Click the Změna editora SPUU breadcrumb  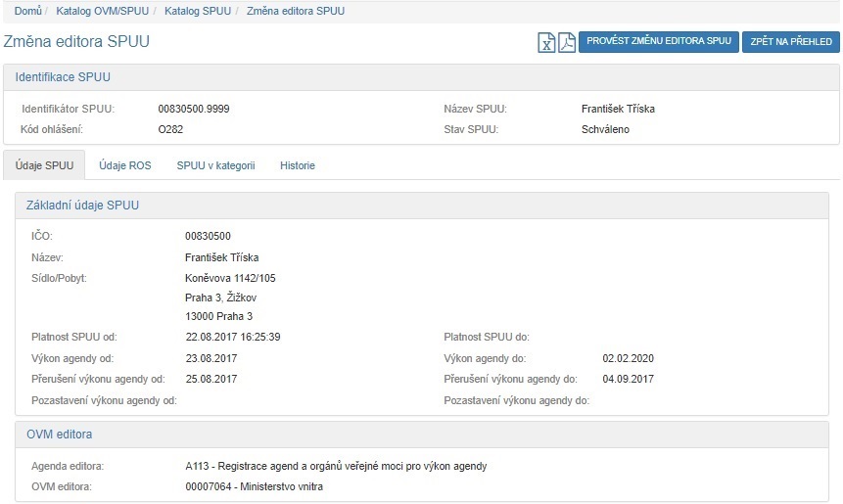pyautogui.click(x=295, y=12)
